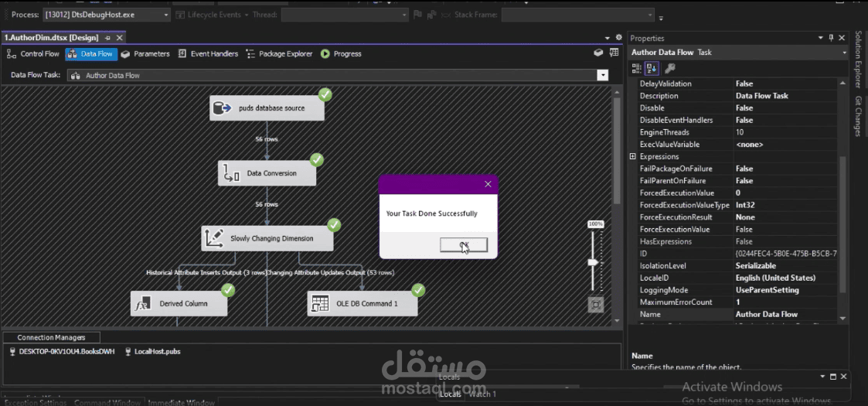This screenshot has width=868, height=406.
Task: Open Property Pages wrench icon
Action: (670, 68)
